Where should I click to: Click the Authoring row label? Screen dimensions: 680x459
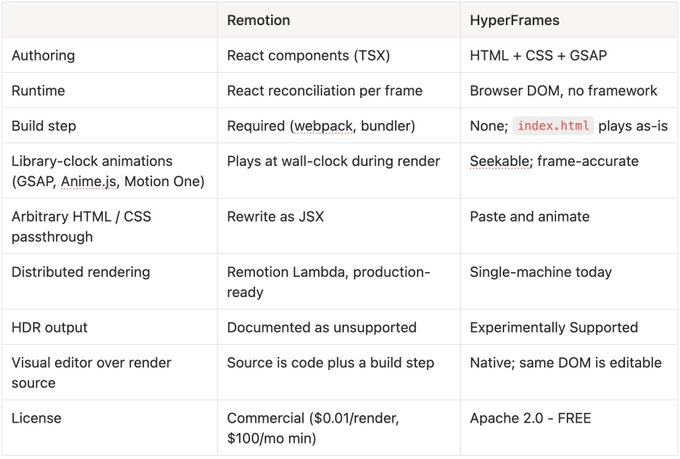click(x=43, y=56)
